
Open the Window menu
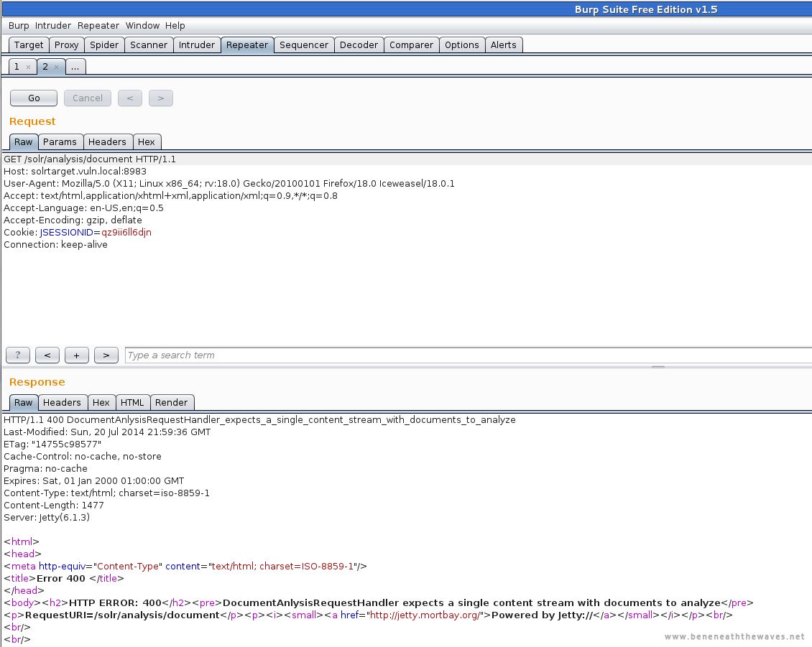pos(142,25)
